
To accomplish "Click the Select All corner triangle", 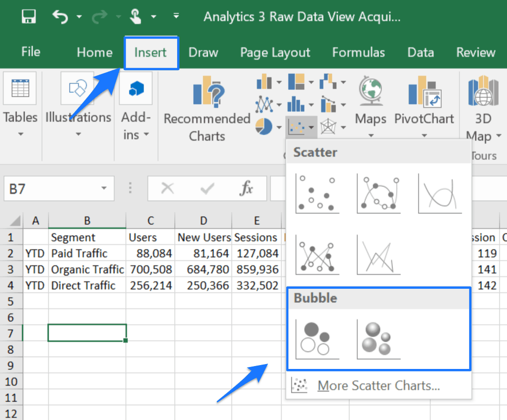I will pos(15,221).
